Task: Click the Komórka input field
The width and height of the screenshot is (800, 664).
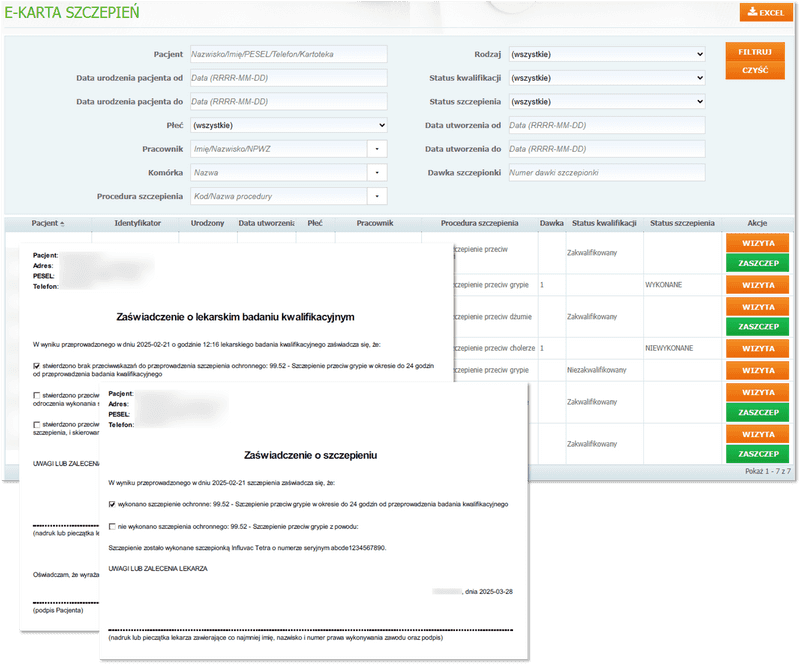Action: click(279, 173)
